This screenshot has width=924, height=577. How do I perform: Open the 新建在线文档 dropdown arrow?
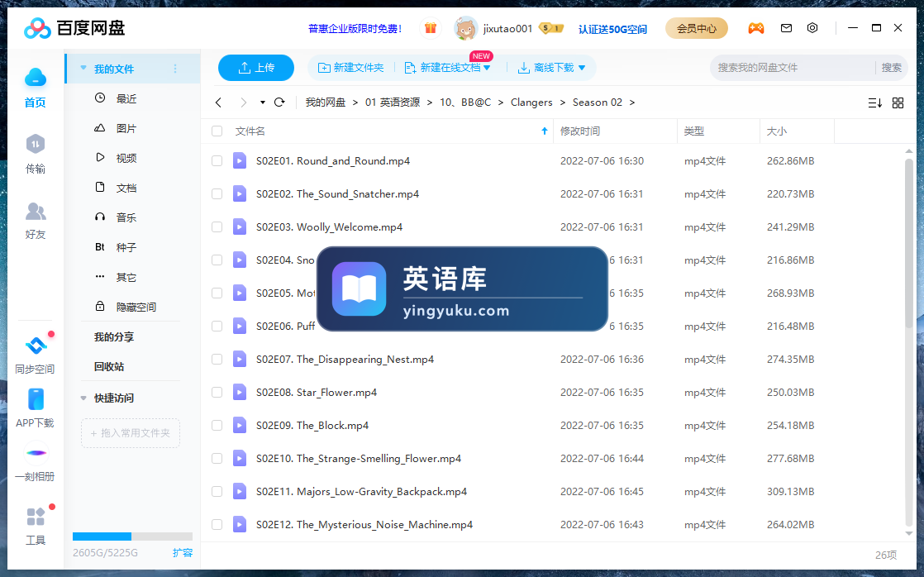pos(487,69)
